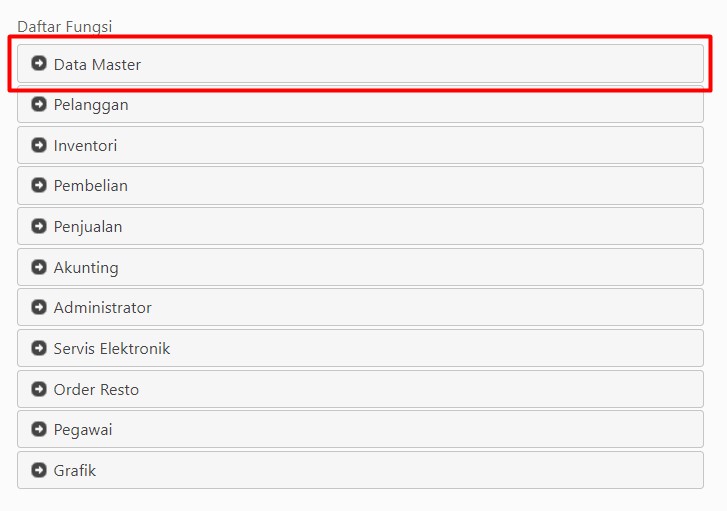This screenshot has width=727, height=511.
Task: Click the arrow icon beside Grafik
Action: pos(39,470)
